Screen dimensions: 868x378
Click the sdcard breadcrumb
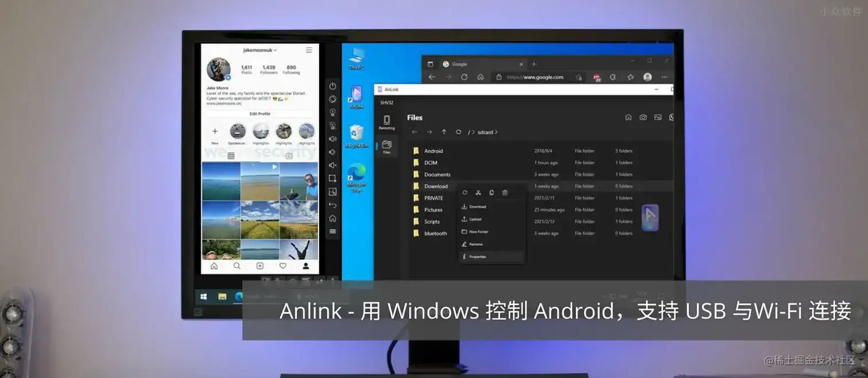point(485,132)
